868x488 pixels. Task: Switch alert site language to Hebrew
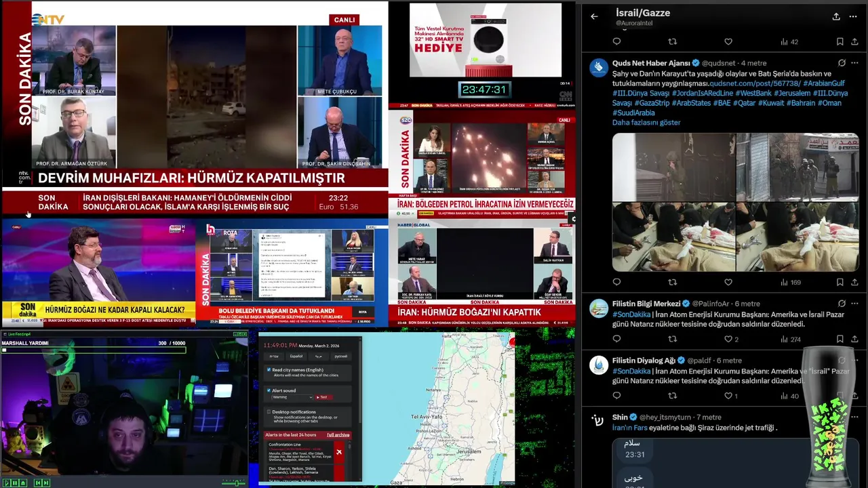(275, 356)
